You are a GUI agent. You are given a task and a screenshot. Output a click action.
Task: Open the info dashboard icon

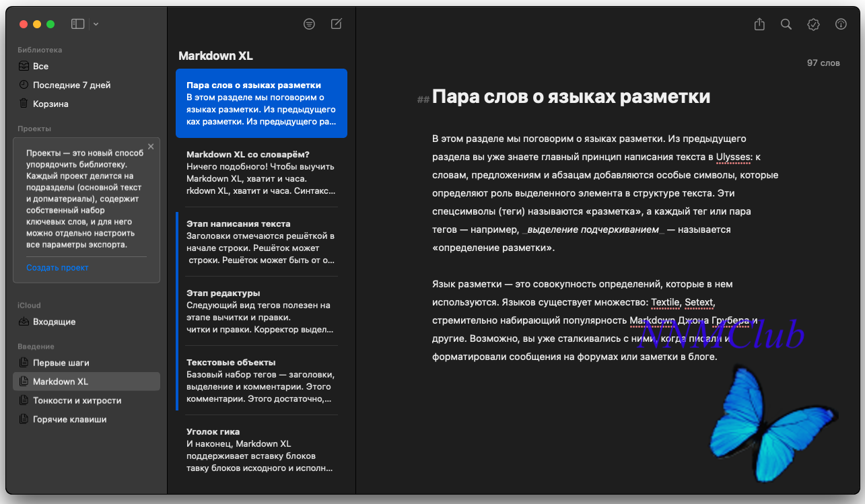(841, 24)
